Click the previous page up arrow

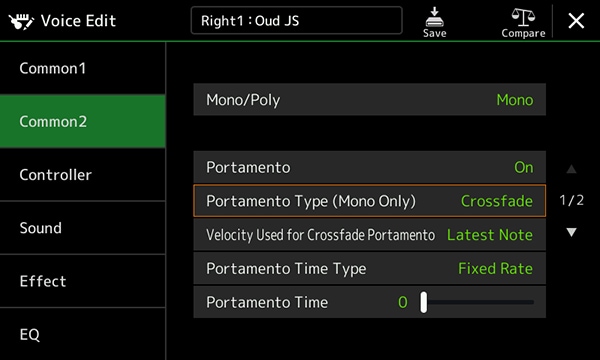coord(571,169)
